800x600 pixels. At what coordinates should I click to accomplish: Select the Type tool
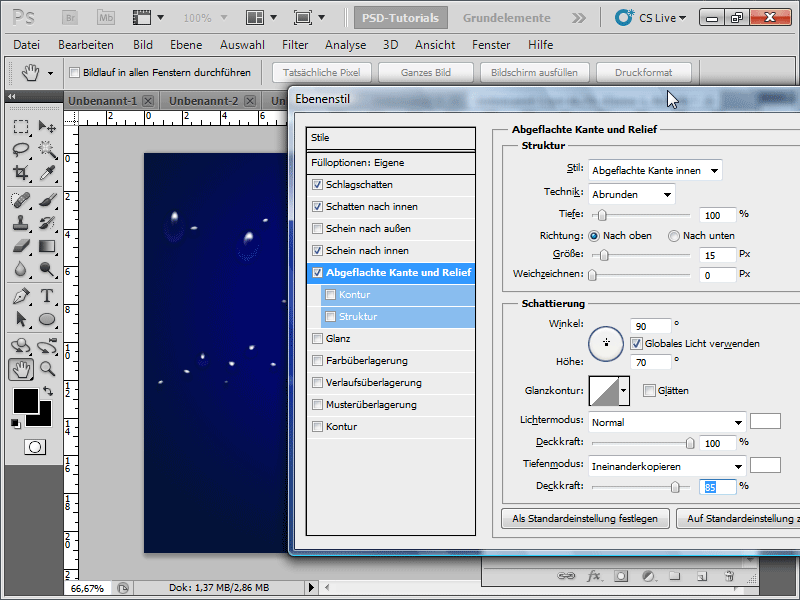click(x=47, y=295)
